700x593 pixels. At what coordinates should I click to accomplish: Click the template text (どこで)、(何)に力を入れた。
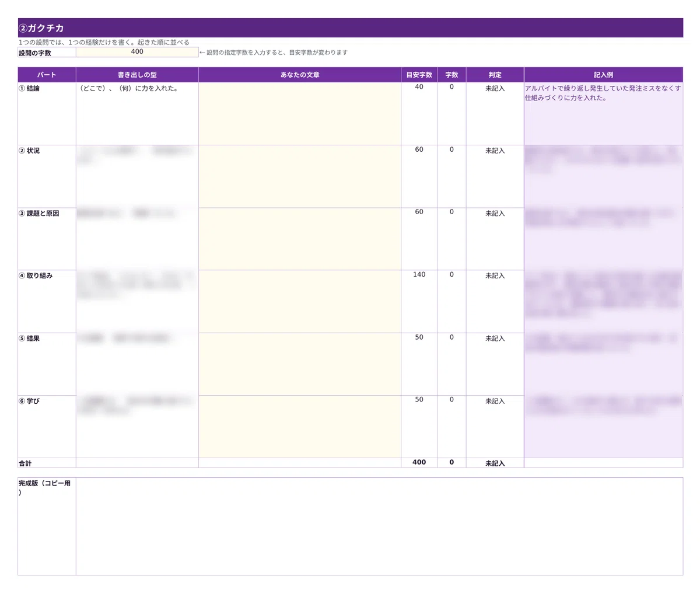[128, 89]
